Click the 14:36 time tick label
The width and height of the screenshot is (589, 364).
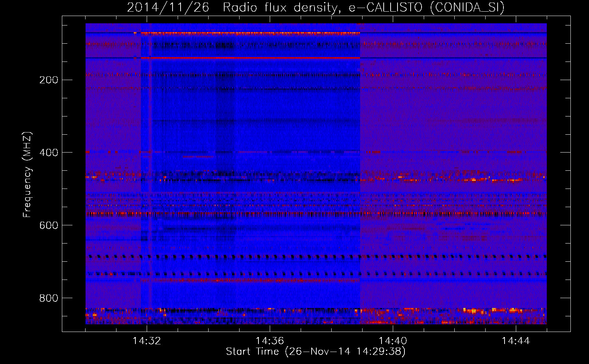coord(270,341)
